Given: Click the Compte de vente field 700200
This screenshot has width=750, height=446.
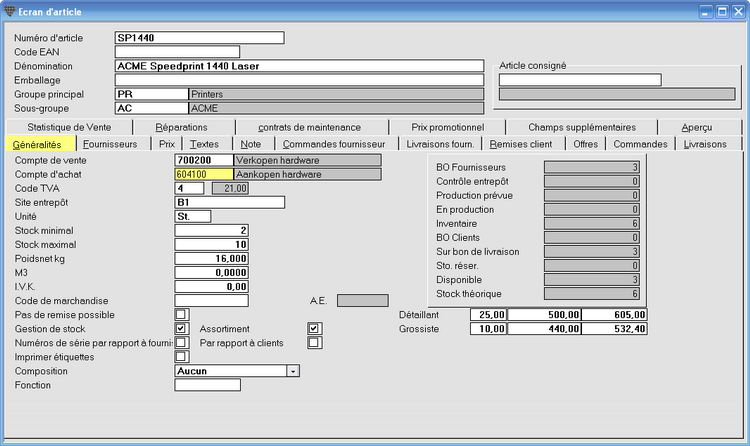Looking at the screenshot, I should coord(204,160).
